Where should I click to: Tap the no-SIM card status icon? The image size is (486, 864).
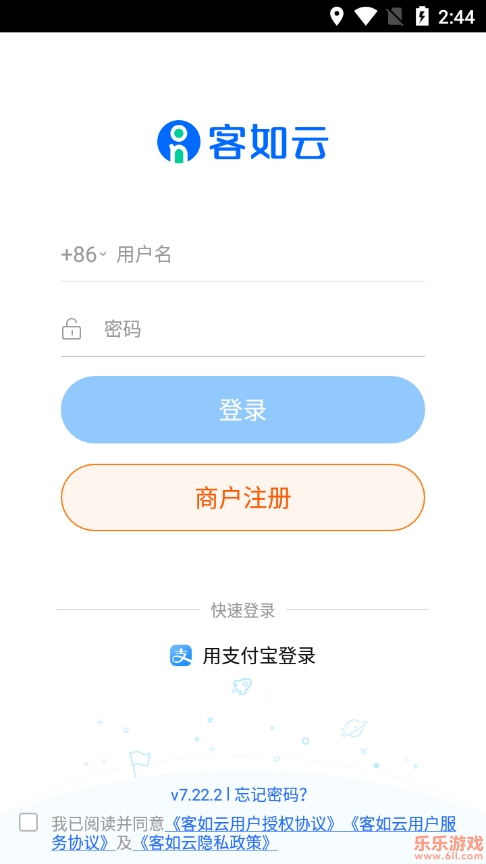pos(395,17)
